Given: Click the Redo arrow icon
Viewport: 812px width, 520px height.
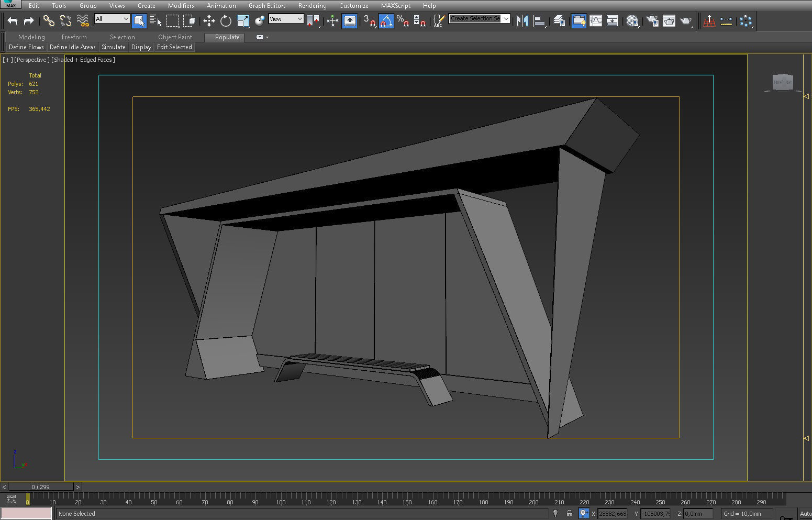Looking at the screenshot, I should (29, 21).
